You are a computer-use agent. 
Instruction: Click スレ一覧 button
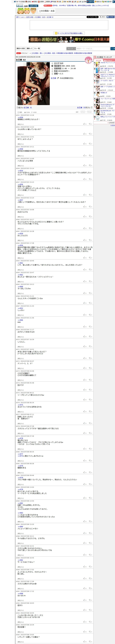tap(37, 49)
